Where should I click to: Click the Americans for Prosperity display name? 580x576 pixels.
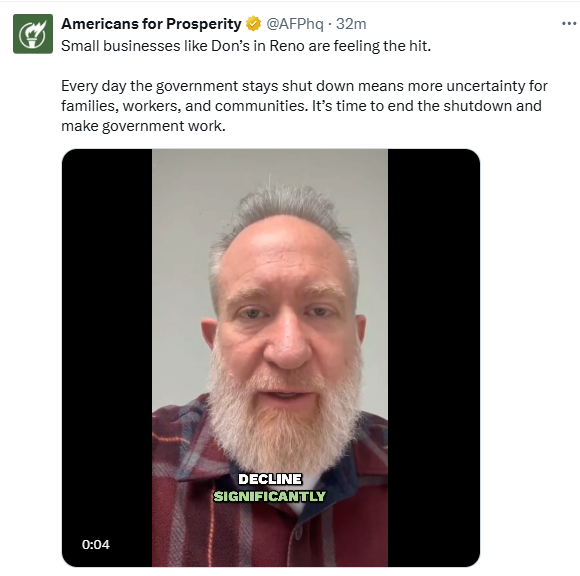click(151, 24)
